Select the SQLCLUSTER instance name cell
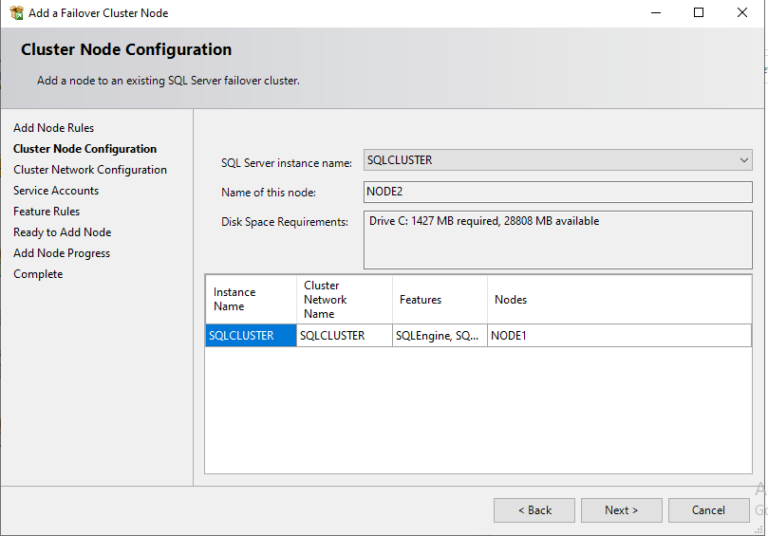Viewport: 768px width, 536px height. click(251, 336)
